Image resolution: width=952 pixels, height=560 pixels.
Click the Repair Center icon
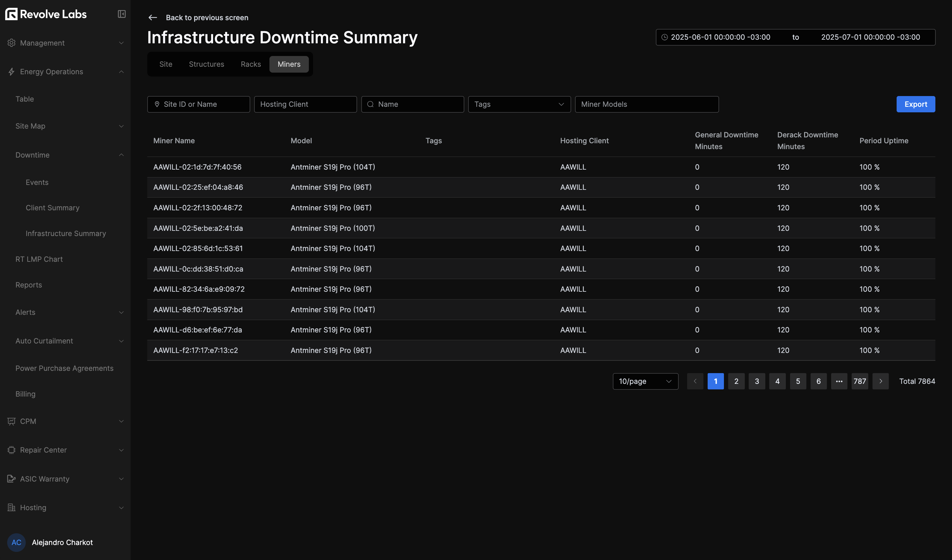point(11,450)
